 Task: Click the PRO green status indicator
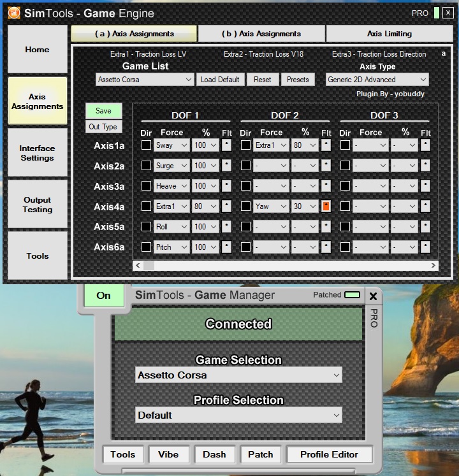pos(437,13)
